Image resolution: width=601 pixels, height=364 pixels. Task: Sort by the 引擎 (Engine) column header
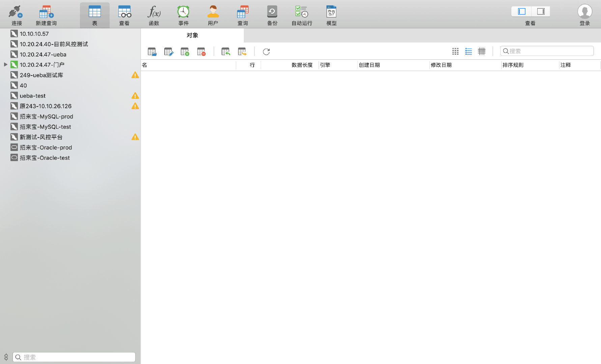click(338, 65)
